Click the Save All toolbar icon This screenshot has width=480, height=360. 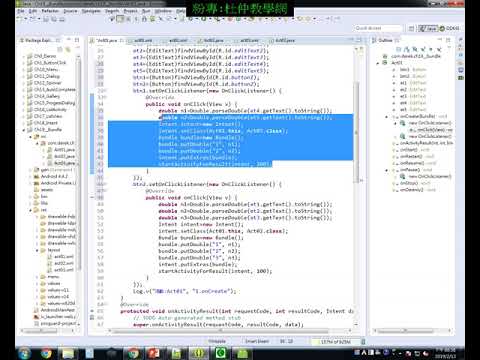(x=54, y=19)
